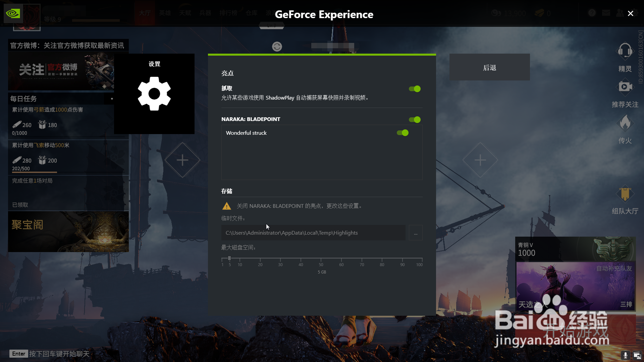Click the 已领取 label
The height and width of the screenshot is (362, 644).
tap(20, 205)
